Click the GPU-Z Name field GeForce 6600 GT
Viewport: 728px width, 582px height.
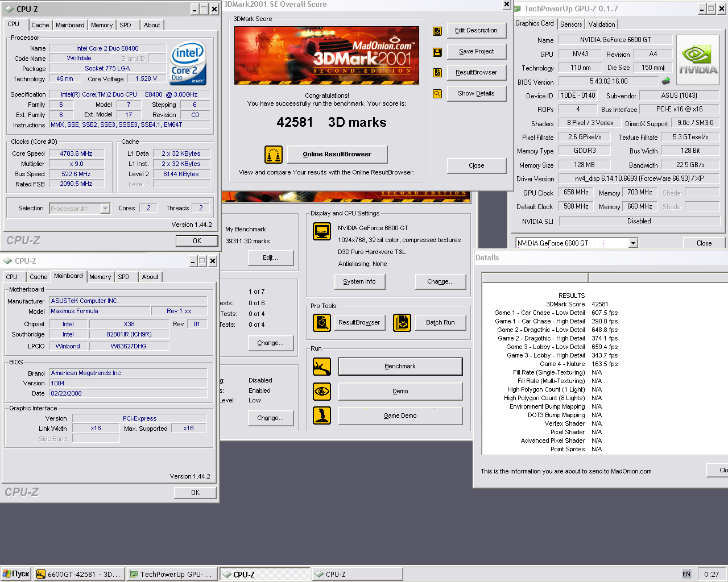pyautogui.click(x=615, y=40)
